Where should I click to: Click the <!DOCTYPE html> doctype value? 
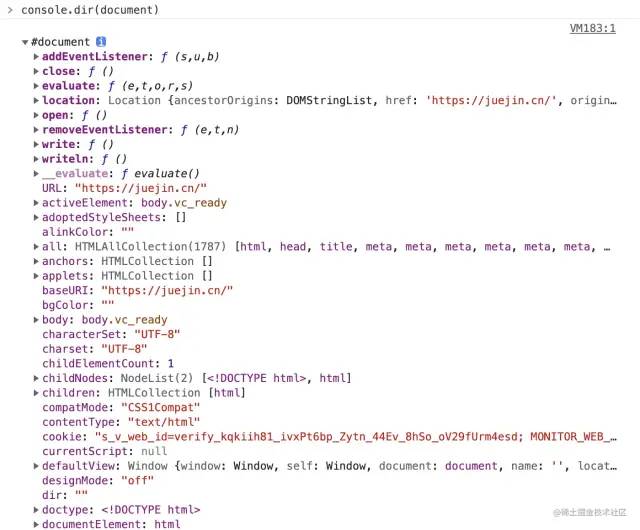(151, 510)
